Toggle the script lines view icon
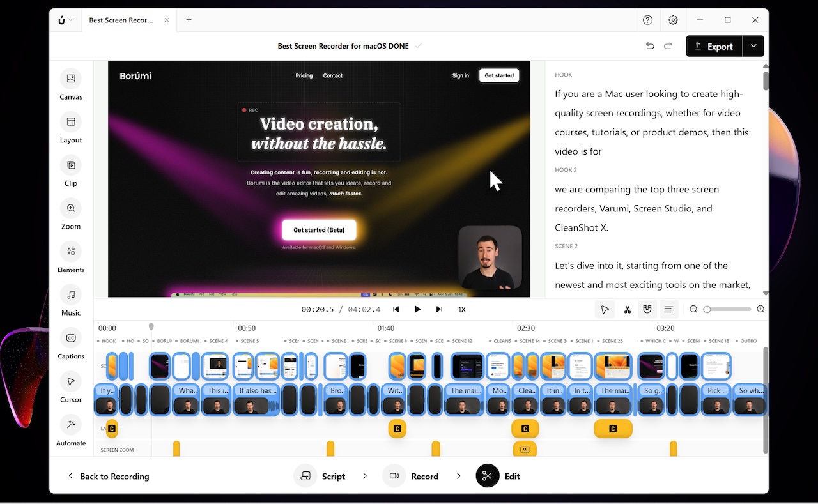818x504 pixels. point(668,309)
